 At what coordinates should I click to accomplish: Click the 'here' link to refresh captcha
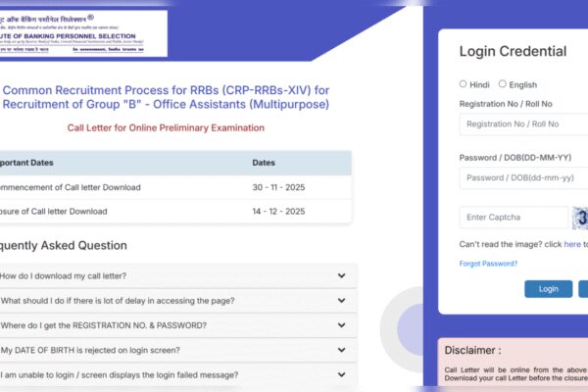[572, 244]
